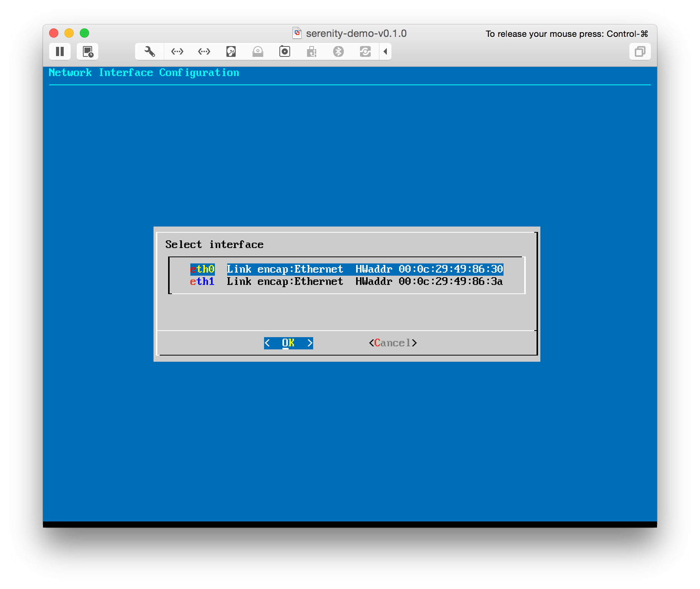
Task: Click MAC address 00:0c:29:49:86:3a
Action: (x=451, y=281)
